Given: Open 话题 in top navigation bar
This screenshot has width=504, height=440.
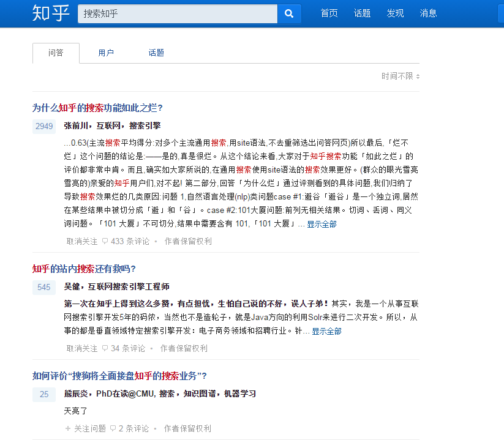Looking at the screenshot, I should coord(362,13).
